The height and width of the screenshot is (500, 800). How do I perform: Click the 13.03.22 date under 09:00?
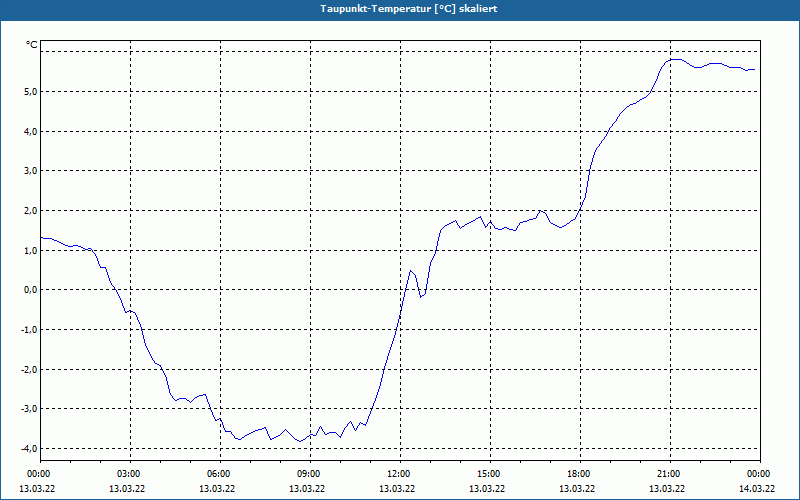coord(307,489)
